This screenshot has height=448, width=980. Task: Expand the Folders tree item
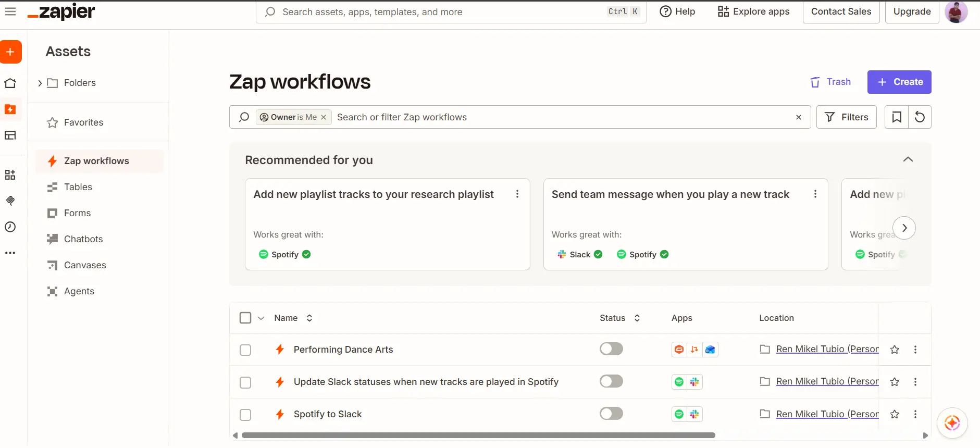click(x=40, y=83)
